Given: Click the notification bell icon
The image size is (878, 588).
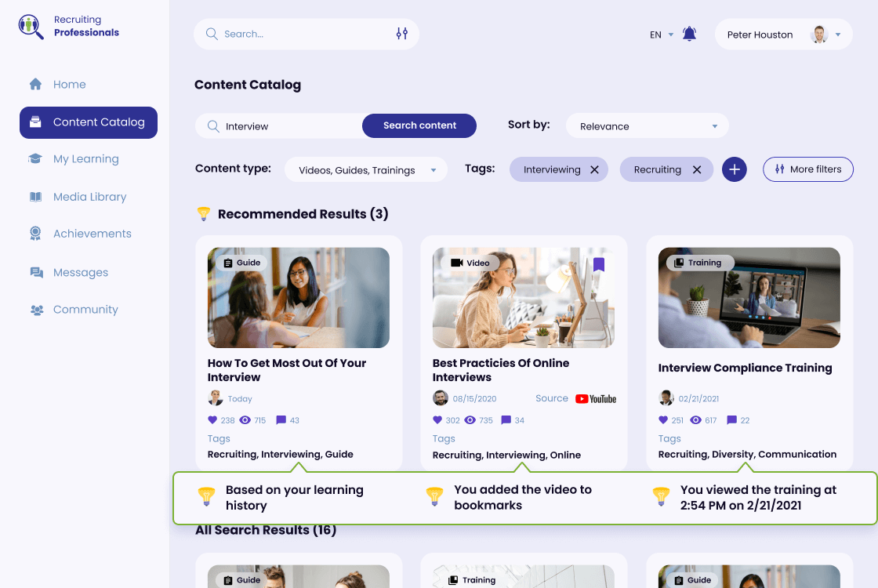Looking at the screenshot, I should (x=689, y=34).
